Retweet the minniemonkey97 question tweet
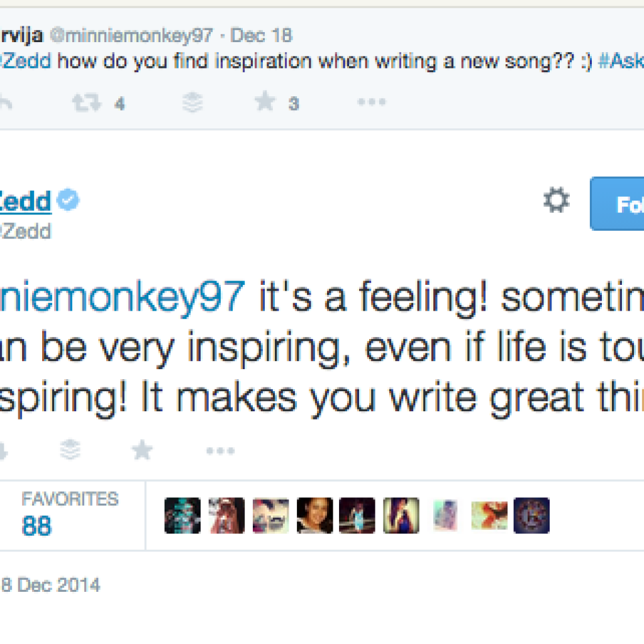The image size is (644, 644). [86, 103]
